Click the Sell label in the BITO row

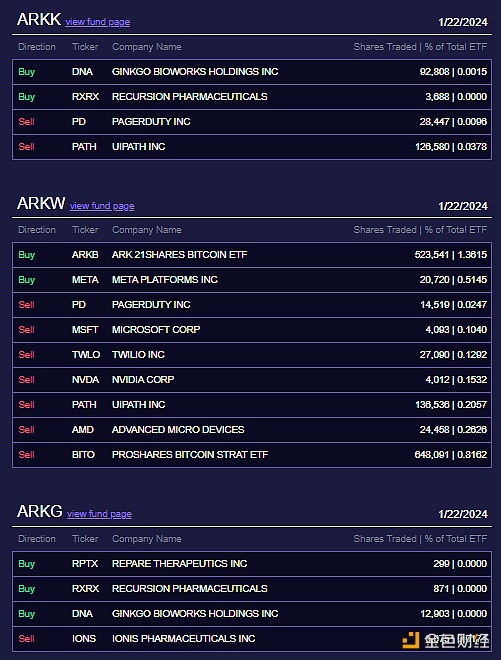[26, 455]
